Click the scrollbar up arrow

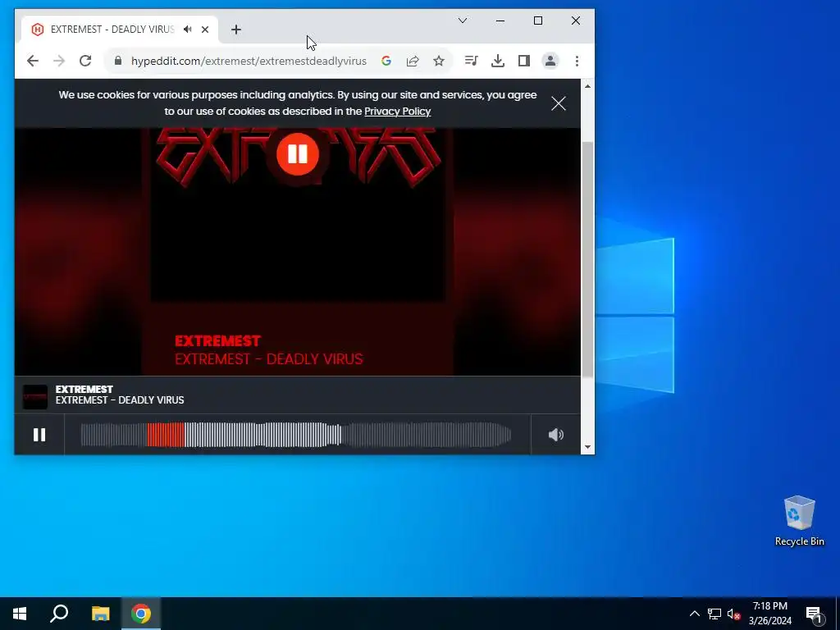tap(587, 85)
